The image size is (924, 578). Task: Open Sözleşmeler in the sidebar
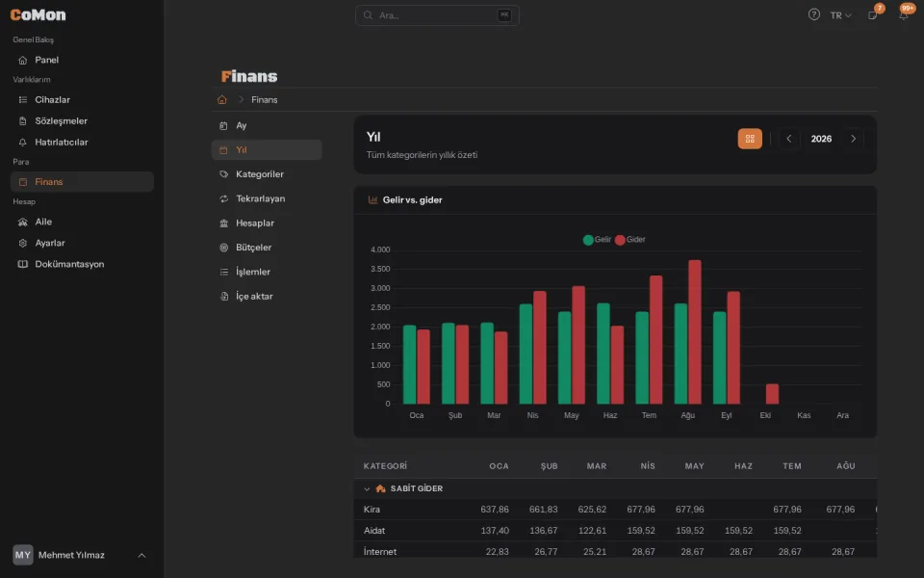(x=82, y=121)
